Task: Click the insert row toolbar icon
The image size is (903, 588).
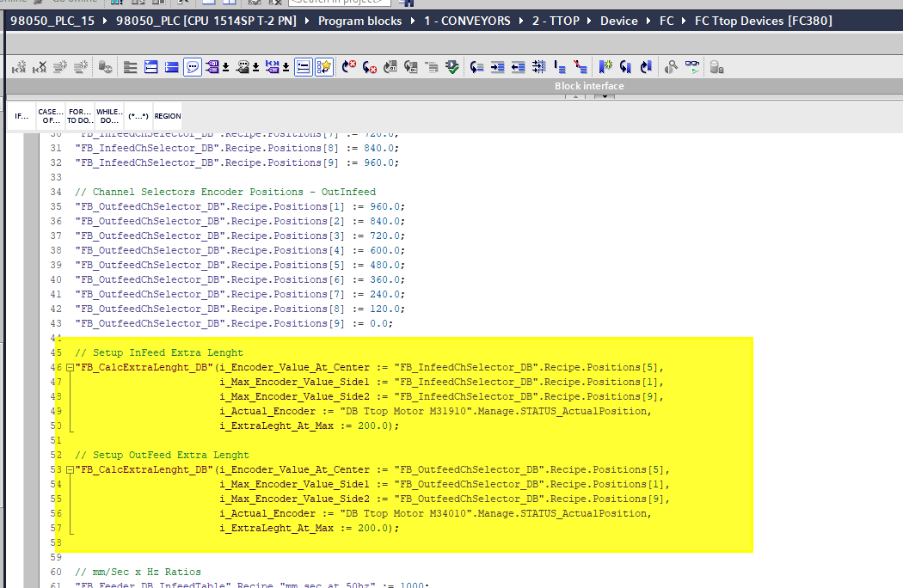Action: 19,67
